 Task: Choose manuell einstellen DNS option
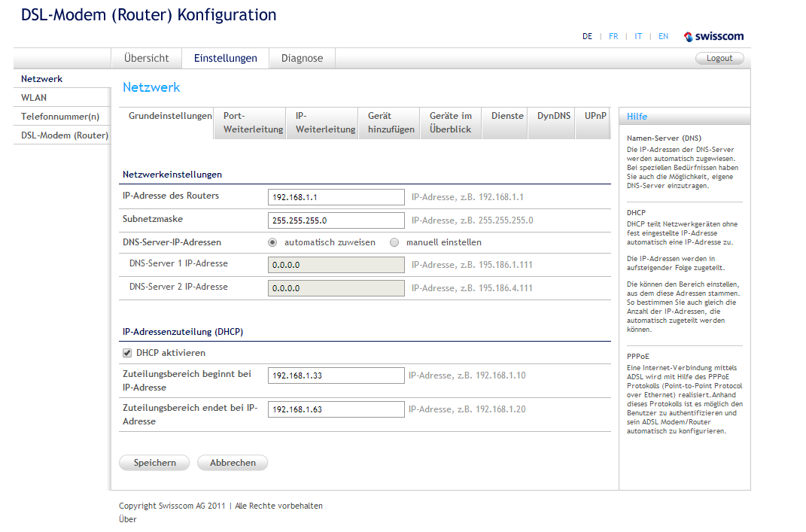coord(394,242)
